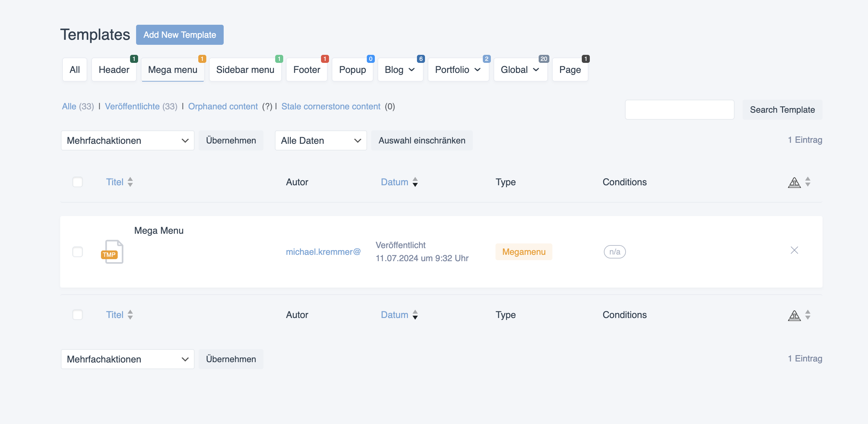Check the select-all checkbox in bottom header
This screenshot has height=424, width=868.
(78, 315)
